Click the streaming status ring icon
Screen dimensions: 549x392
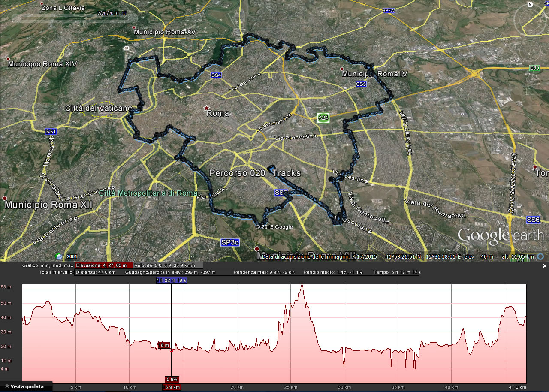tap(540, 256)
